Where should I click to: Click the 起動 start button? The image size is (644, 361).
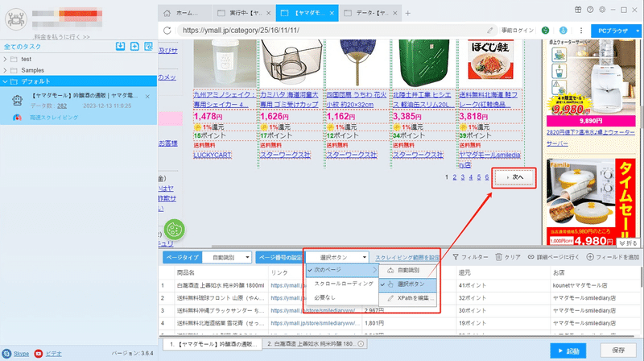pyautogui.click(x=568, y=351)
